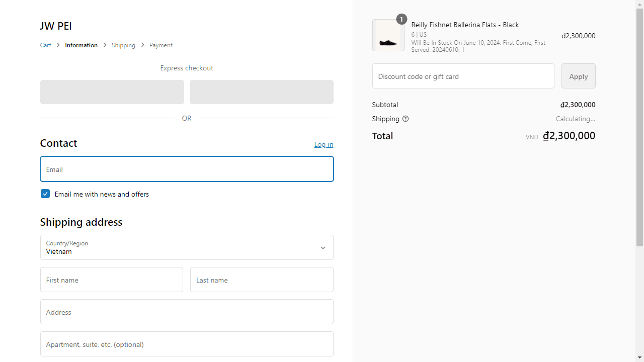Click the Total ₫2,300,000 amount
Viewport: 644px width, 362px height.
click(x=569, y=136)
